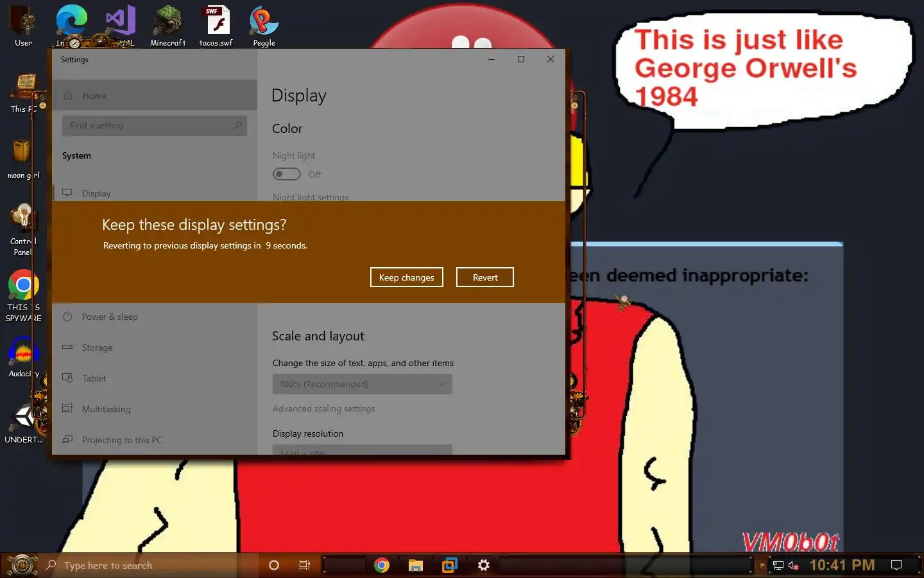Open the Display resolution dropdown

363,450
